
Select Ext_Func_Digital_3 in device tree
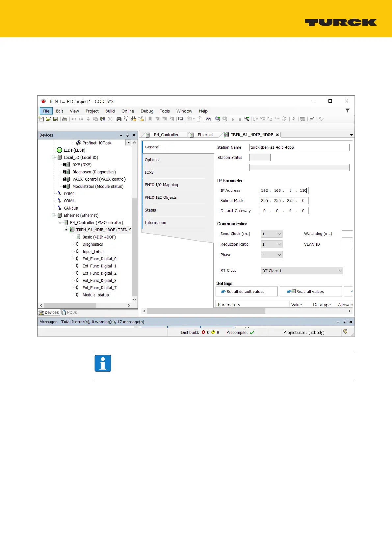99,281
